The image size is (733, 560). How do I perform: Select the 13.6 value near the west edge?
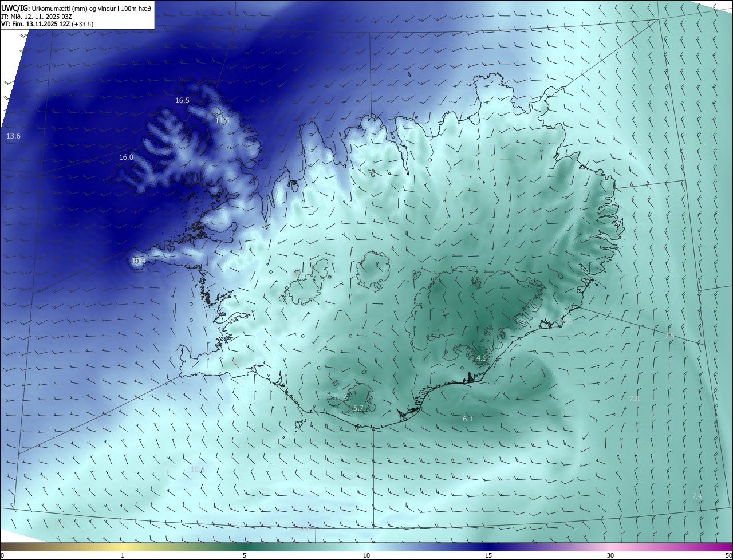13,136
